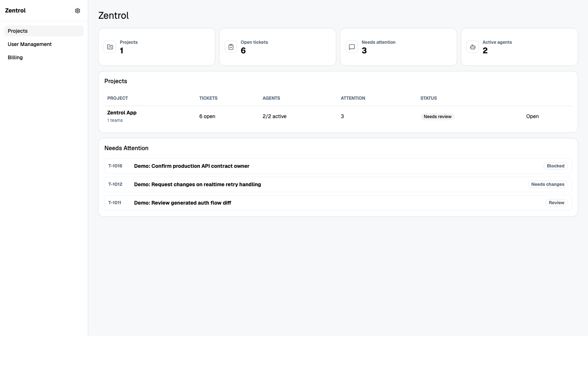Click the Active agents count 2
The width and height of the screenshot is (588, 368).
485,51
